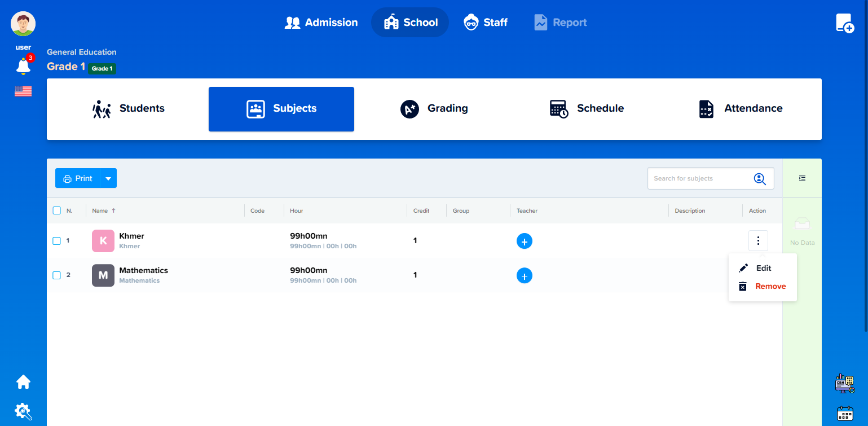Click the search magnifier icon
The width and height of the screenshot is (868, 426).
click(x=760, y=178)
